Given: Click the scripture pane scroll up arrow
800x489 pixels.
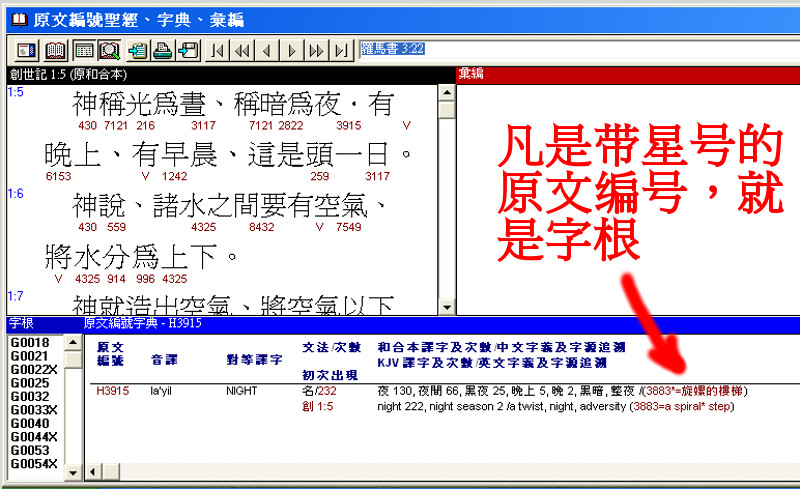Looking at the screenshot, I should (x=447, y=92).
